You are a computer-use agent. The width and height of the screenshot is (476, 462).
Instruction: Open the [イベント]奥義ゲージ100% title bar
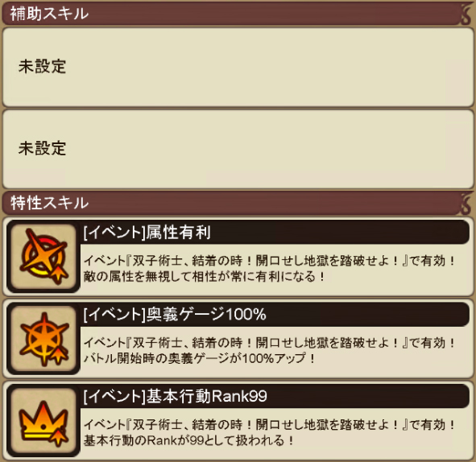click(x=275, y=315)
